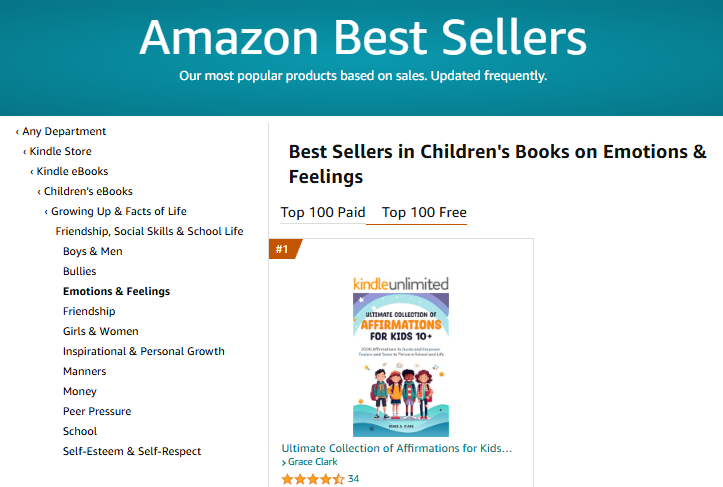Browse the Boys & Men category

pyautogui.click(x=92, y=251)
